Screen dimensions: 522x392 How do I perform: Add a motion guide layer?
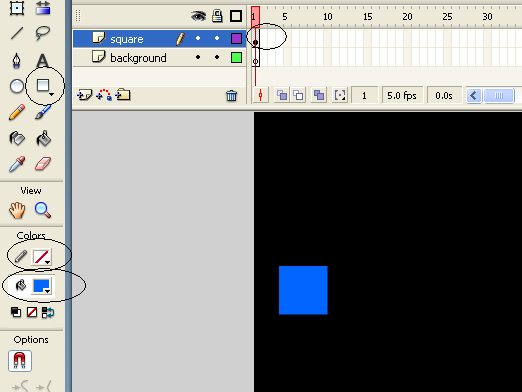104,95
